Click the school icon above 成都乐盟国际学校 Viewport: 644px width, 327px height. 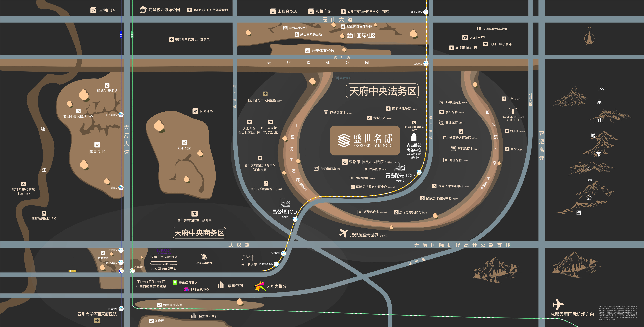(44, 213)
